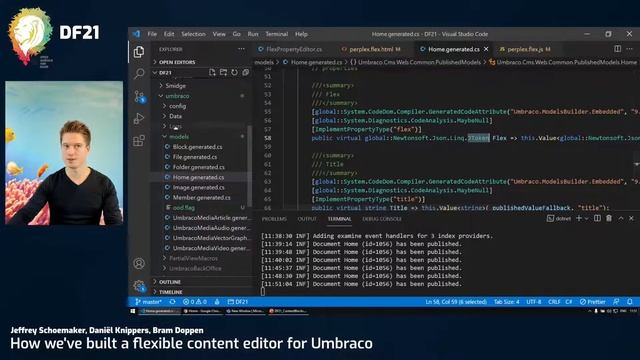640x360 pixels.
Task: Expand the Open Editors section
Action: tap(177, 62)
